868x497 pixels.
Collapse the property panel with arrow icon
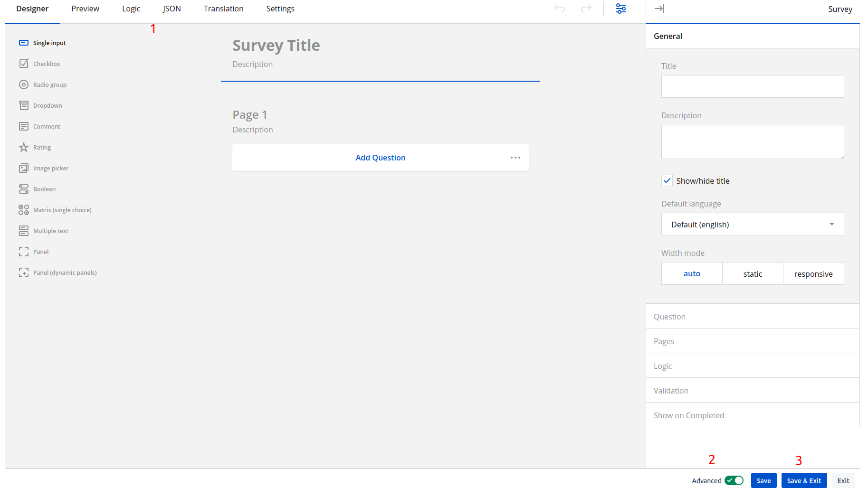[x=659, y=9]
